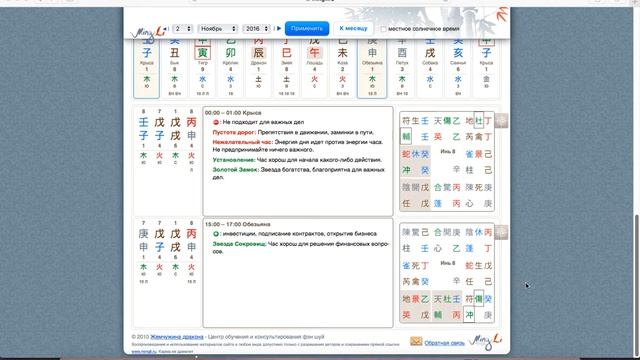Viewport: 640px width, 360px height.
Task: Click 庚申 hour pillar in Обезьяна card
Action: 144,240
